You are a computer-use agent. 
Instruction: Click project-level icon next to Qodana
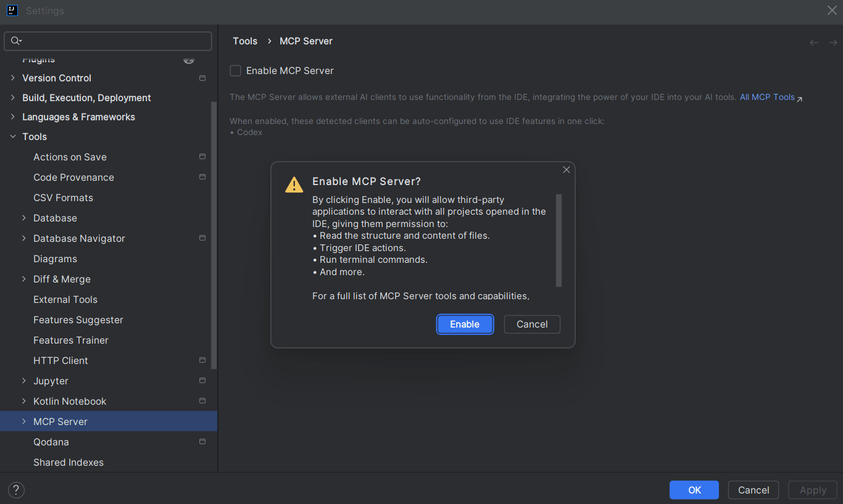coord(202,442)
